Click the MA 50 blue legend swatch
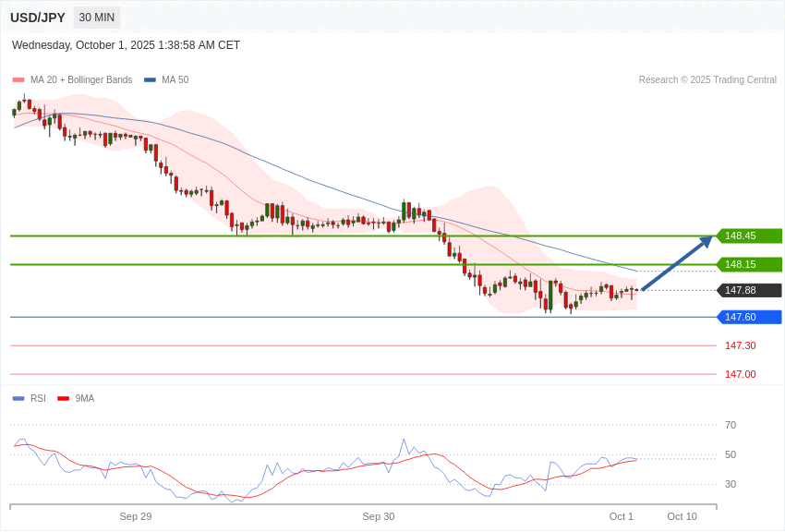The width and height of the screenshot is (785, 532). tap(150, 80)
